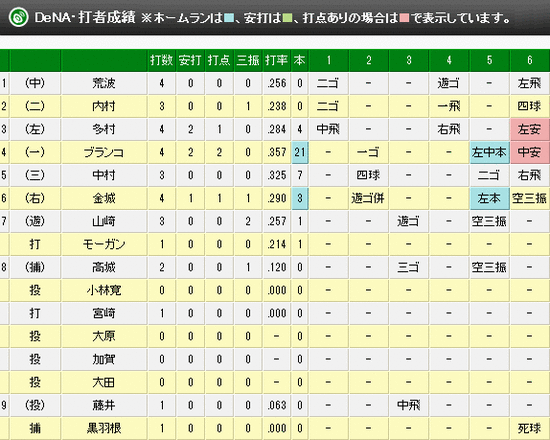Click ブランコ's home run count 21

tap(300, 152)
